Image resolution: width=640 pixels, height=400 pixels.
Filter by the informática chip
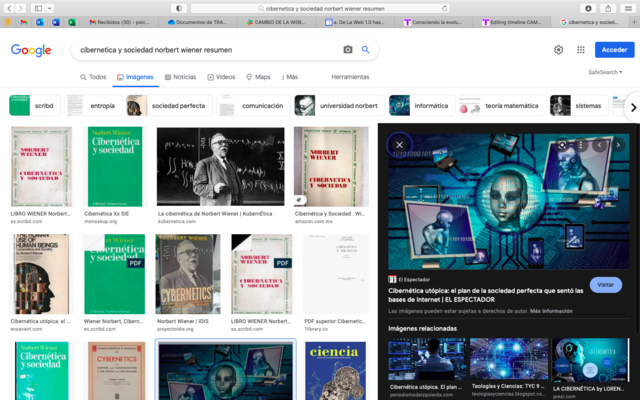click(422, 106)
